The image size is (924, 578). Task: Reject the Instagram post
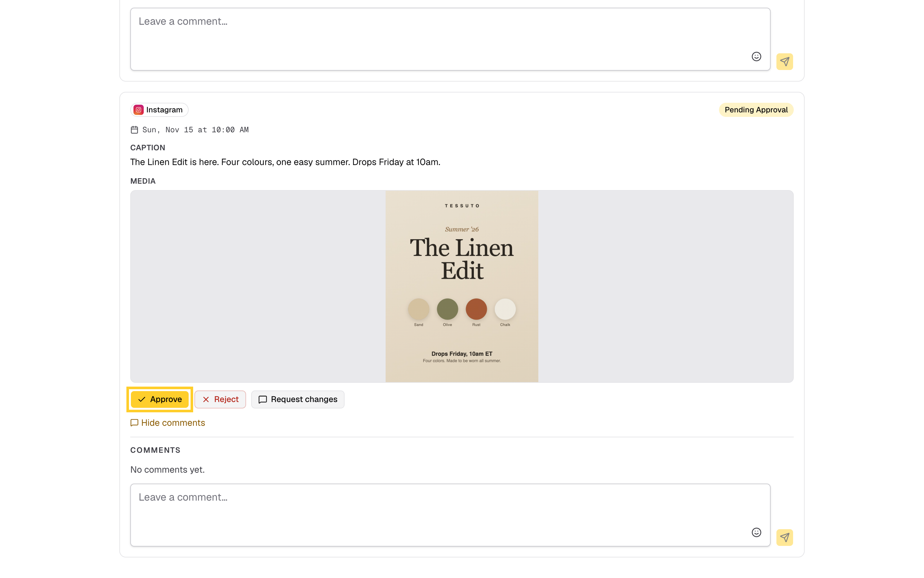(x=220, y=399)
